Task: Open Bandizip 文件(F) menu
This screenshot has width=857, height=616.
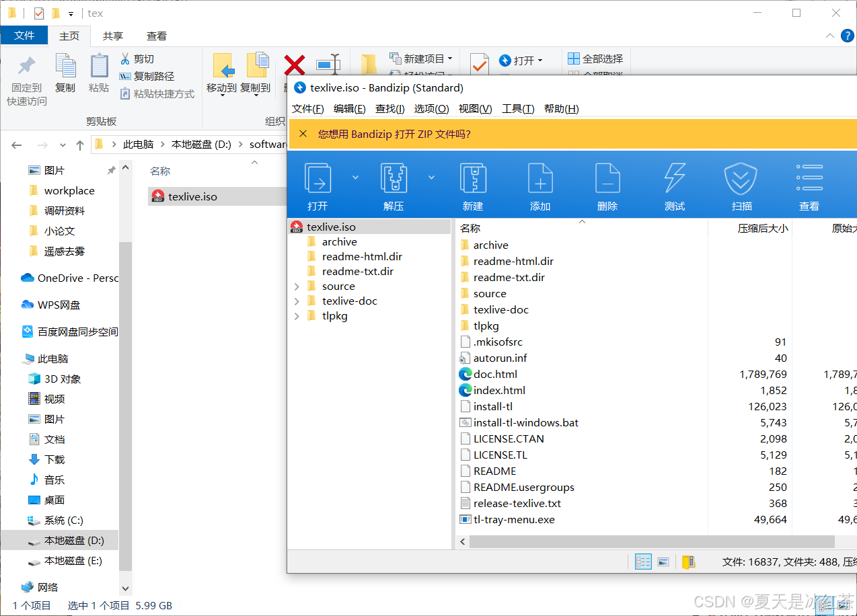Action: 308,108
